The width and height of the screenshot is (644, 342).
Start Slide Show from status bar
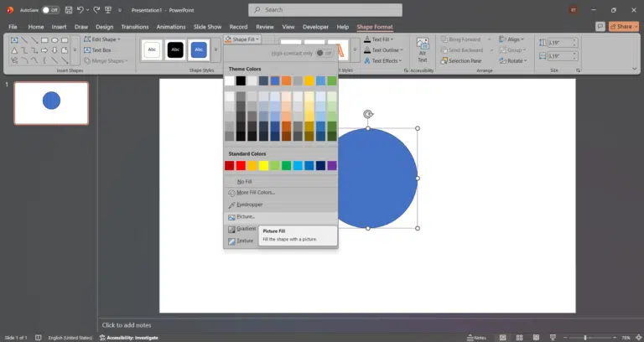553,338
